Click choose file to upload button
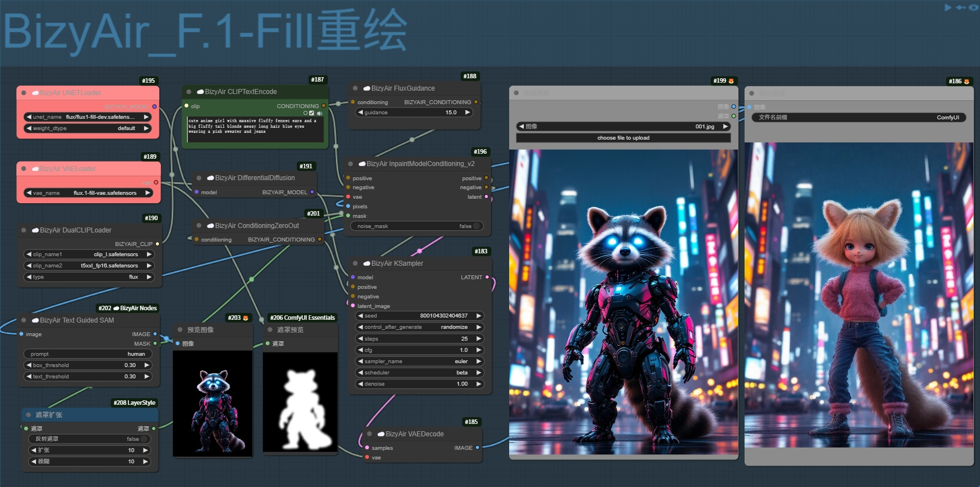The image size is (980, 487). point(623,138)
